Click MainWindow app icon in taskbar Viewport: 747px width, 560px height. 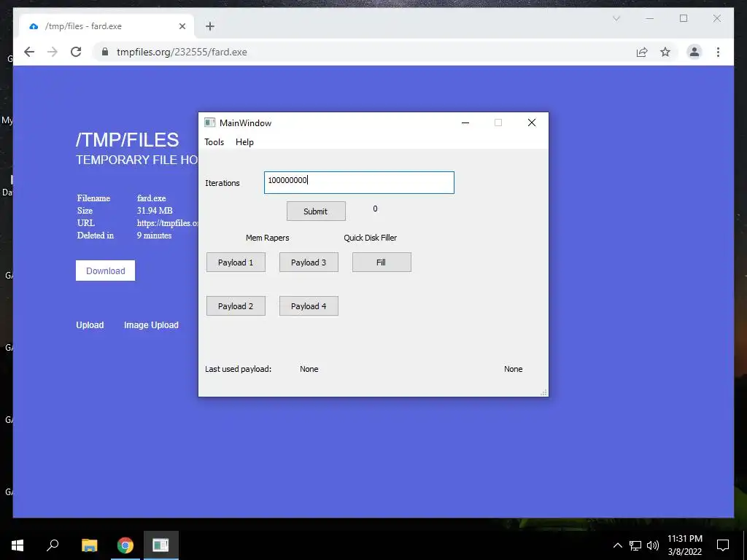click(x=160, y=545)
